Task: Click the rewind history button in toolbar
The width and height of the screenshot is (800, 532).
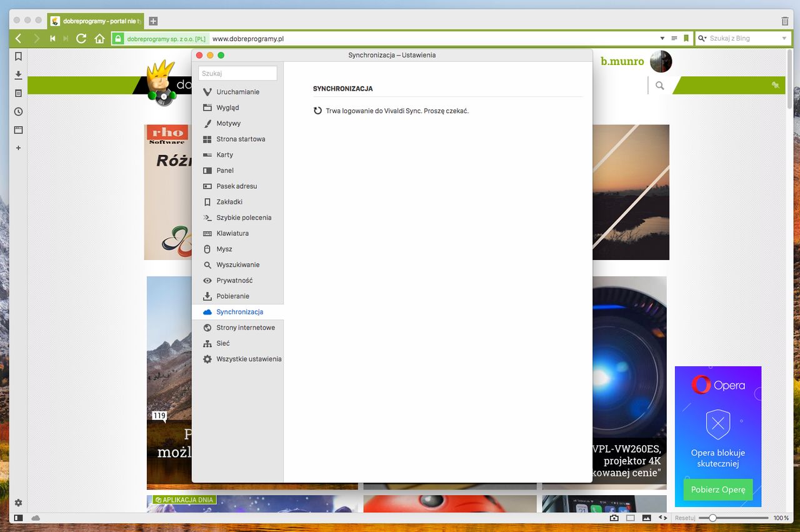Action: pos(53,38)
